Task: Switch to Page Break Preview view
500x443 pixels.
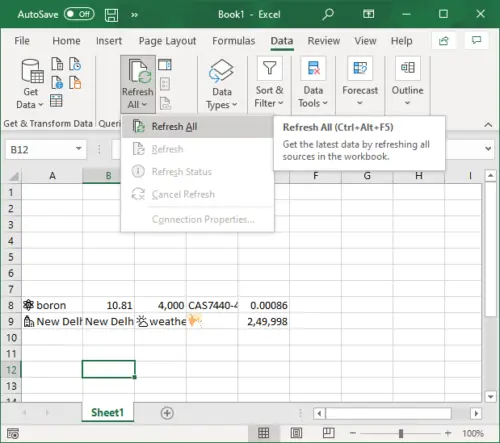Action: pos(328,433)
